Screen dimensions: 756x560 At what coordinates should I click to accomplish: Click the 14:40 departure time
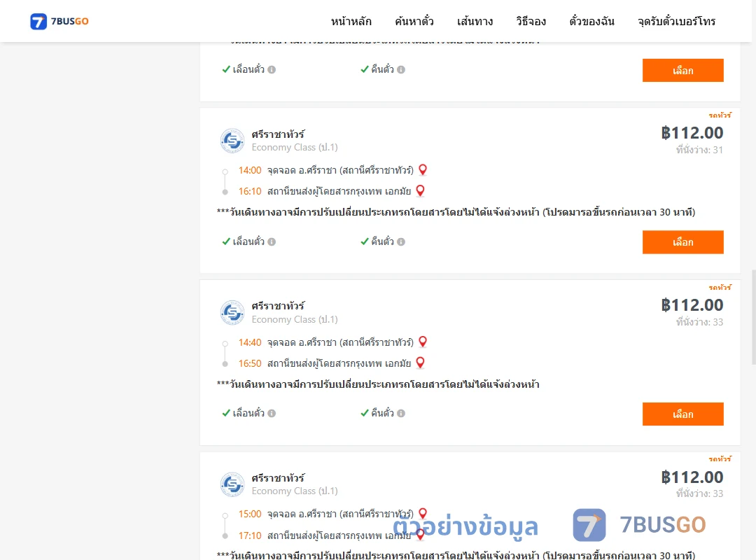250,342
